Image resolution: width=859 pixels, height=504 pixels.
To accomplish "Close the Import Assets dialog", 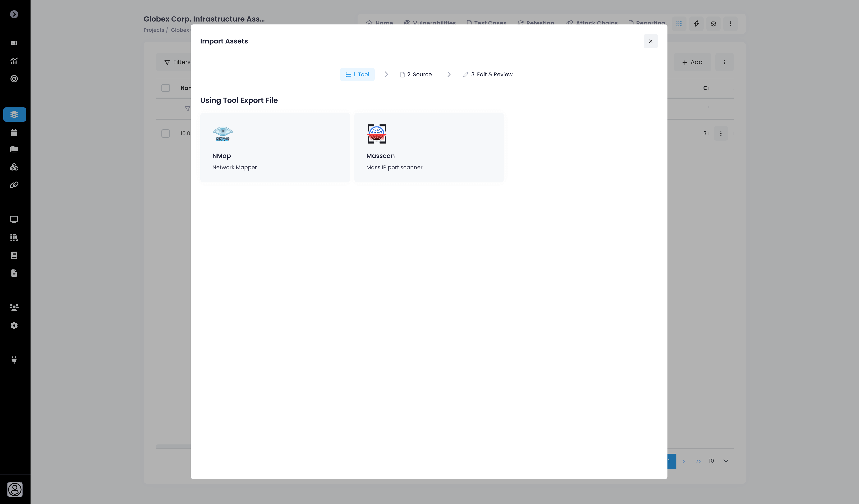I will (x=650, y=41).
